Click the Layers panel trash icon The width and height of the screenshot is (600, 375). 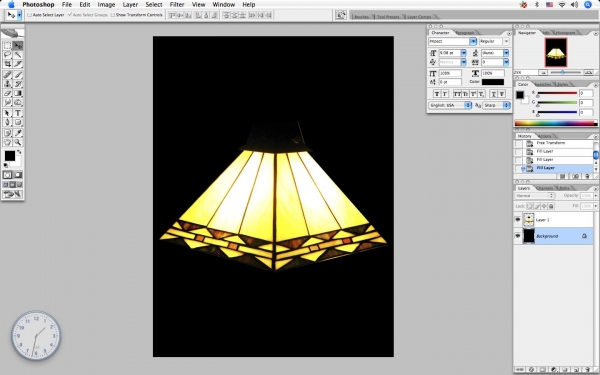pos(587,370)
